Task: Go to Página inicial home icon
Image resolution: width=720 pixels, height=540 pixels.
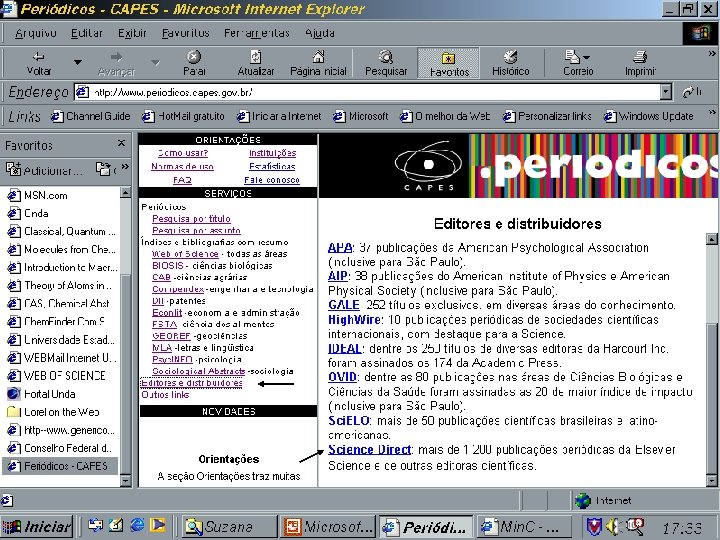Action: (318, 62)
